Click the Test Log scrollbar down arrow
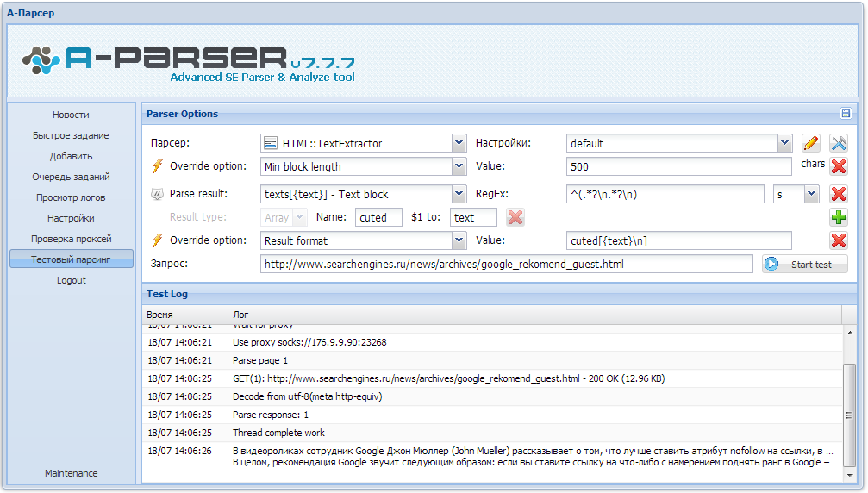The width and height of the screenshot is (868, 493). click(x=850, y=475)
